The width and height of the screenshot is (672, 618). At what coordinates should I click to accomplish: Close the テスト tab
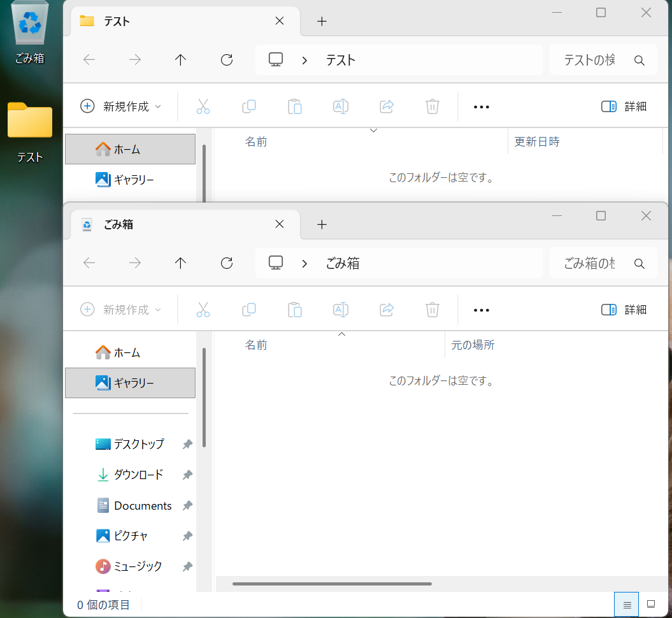pos(280,20)
